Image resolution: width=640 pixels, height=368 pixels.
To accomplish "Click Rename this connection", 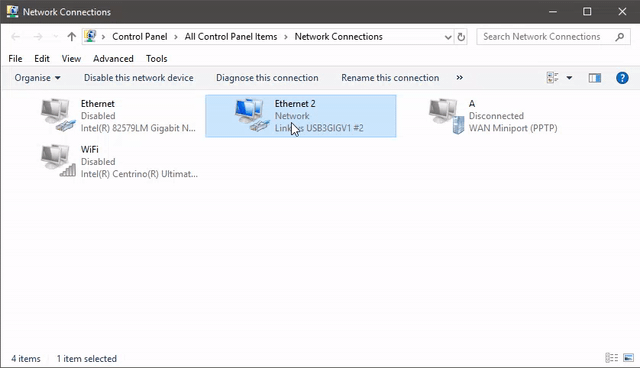I will coord(390,78).
